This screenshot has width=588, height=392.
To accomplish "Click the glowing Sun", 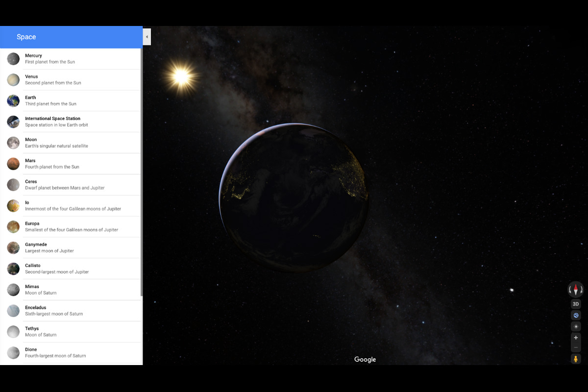I will coord(181,76).
